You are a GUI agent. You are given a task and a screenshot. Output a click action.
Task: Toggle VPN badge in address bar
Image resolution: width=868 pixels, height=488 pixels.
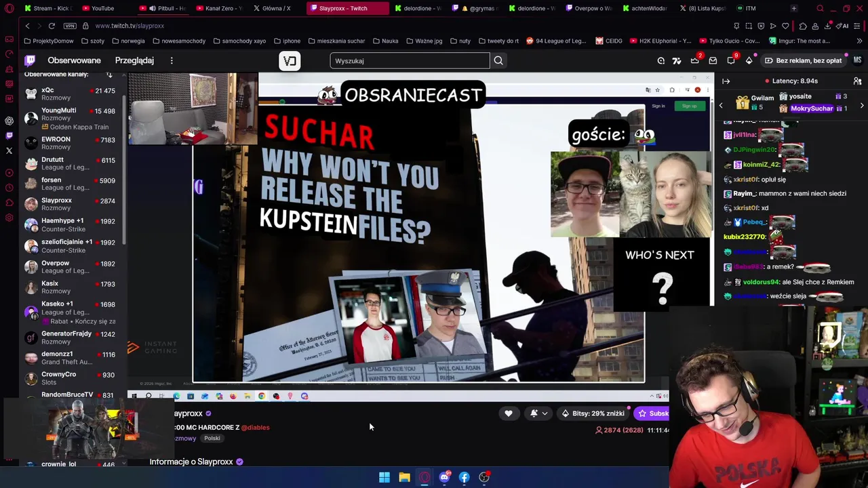pos(69,26)
